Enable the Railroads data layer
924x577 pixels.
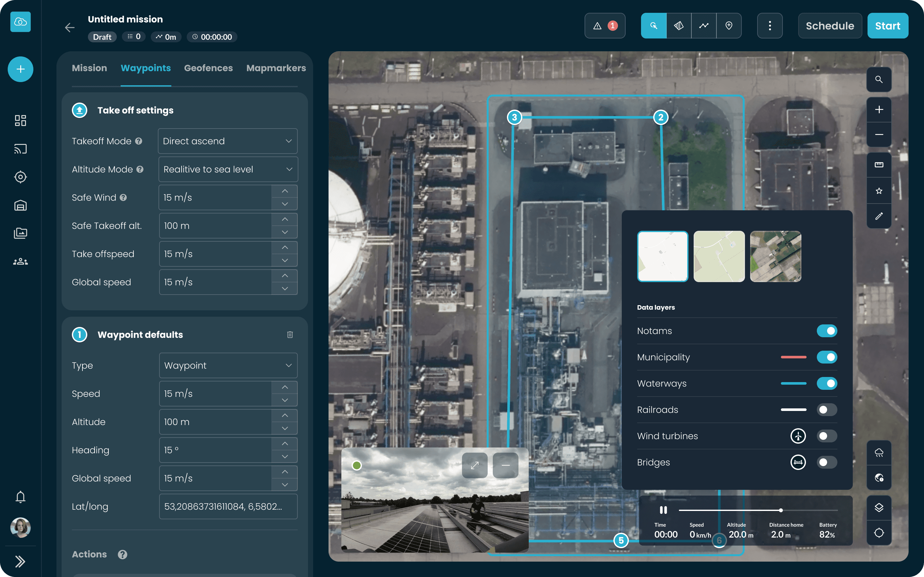coord(827,409)
